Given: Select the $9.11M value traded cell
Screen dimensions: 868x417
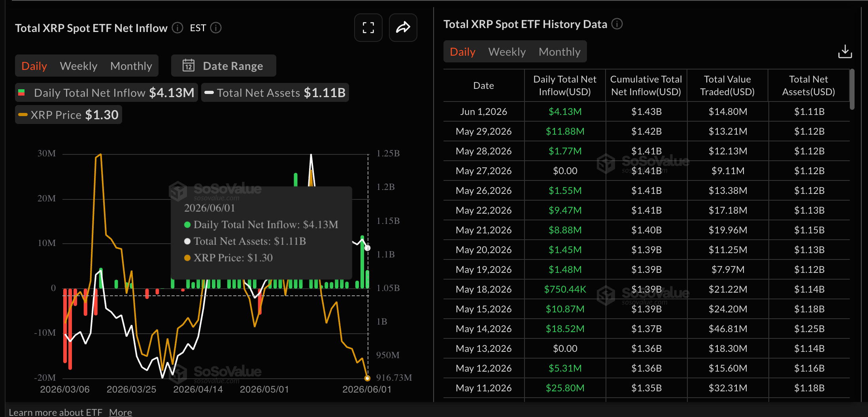Looking at the screenshot, I should pos(728,171).
